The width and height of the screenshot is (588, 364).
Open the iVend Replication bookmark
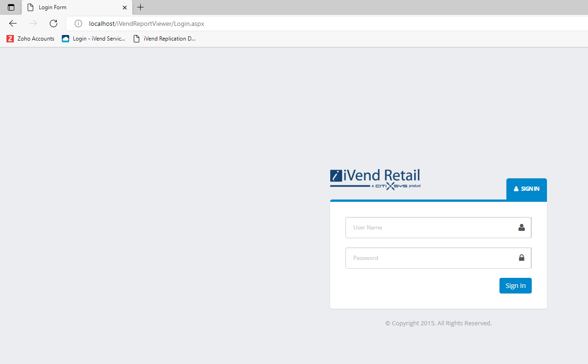click(x=165, y=39)
